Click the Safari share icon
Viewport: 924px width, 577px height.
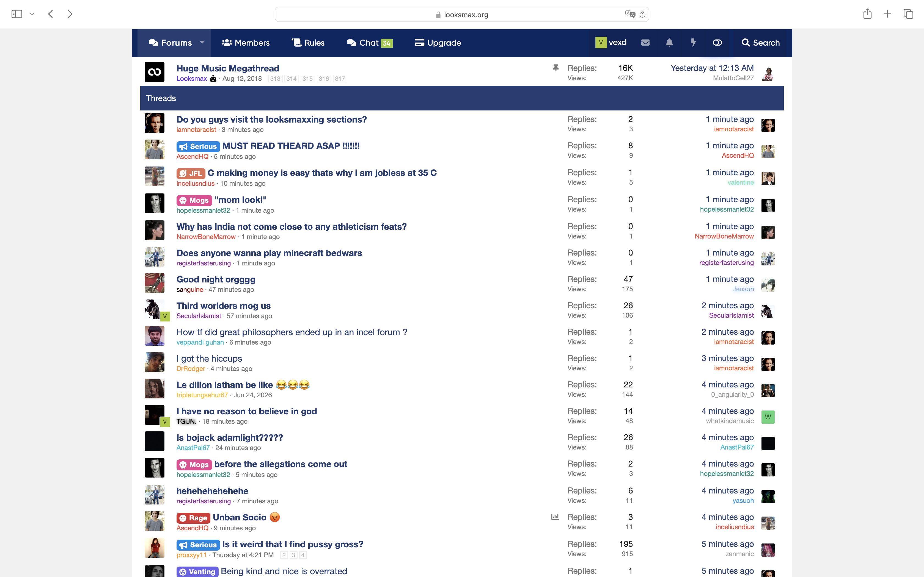point(868,14)
